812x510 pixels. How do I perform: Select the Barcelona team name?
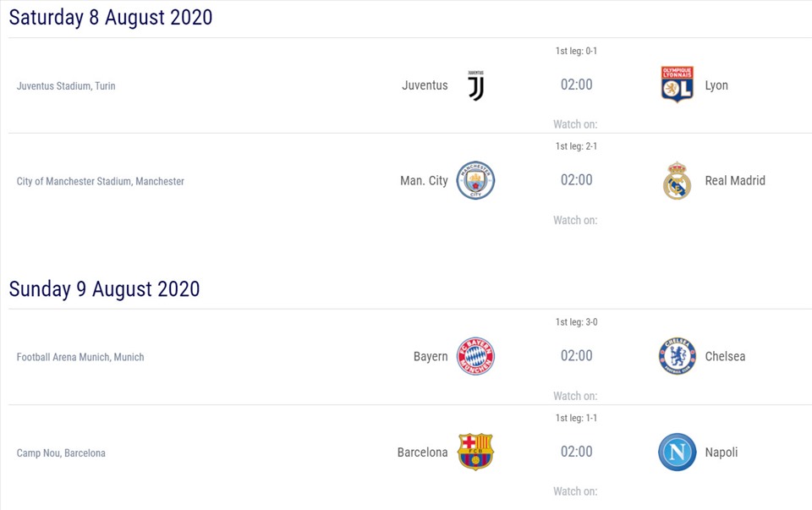[x=422, y=452]
